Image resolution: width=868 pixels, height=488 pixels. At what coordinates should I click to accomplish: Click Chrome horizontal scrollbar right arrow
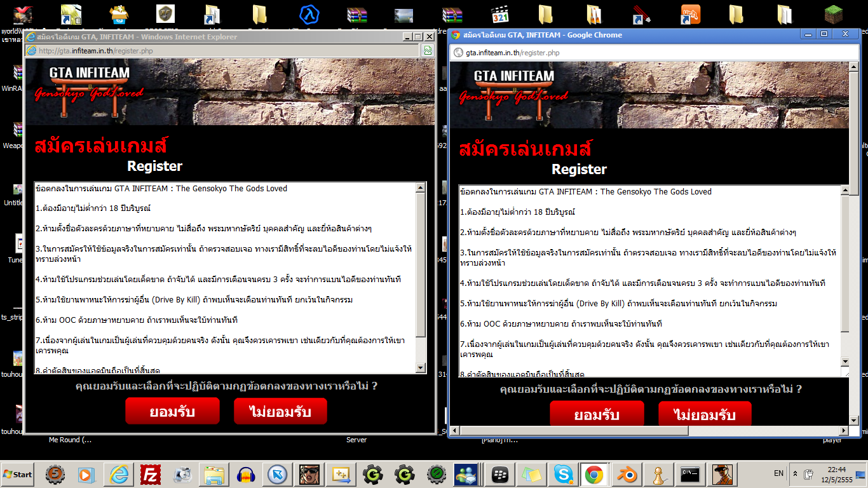pyautogui.click(x=844, y=430)
